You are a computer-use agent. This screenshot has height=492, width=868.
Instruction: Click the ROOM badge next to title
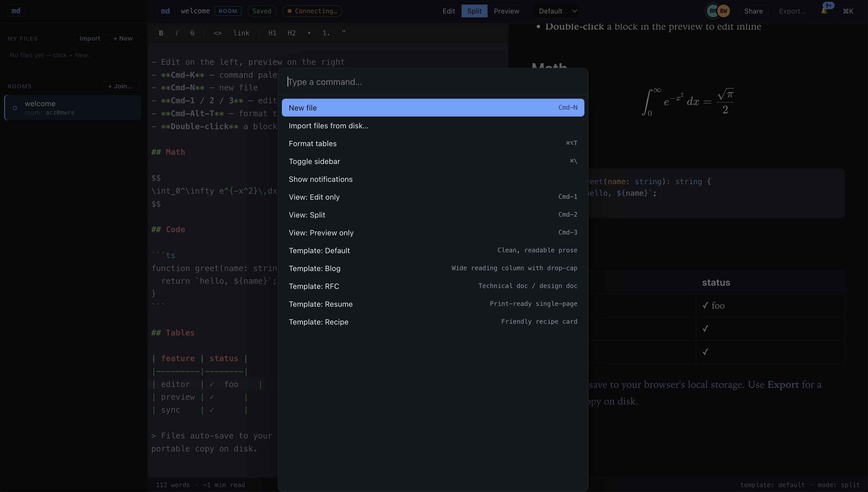[227, 11]
